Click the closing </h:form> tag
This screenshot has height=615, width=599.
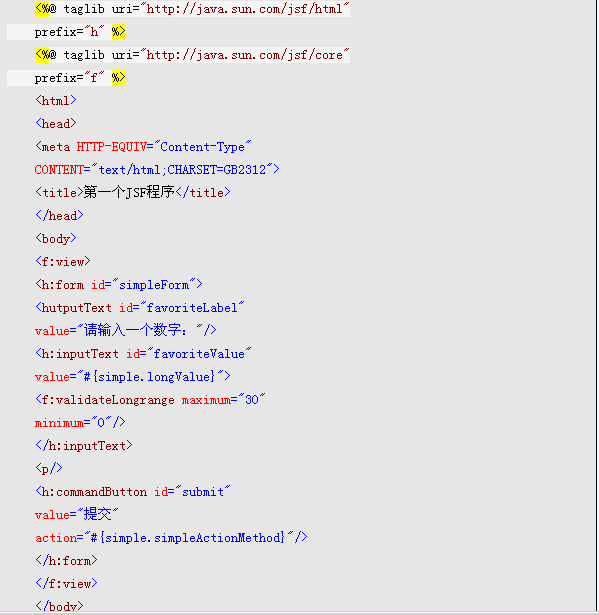66,560
